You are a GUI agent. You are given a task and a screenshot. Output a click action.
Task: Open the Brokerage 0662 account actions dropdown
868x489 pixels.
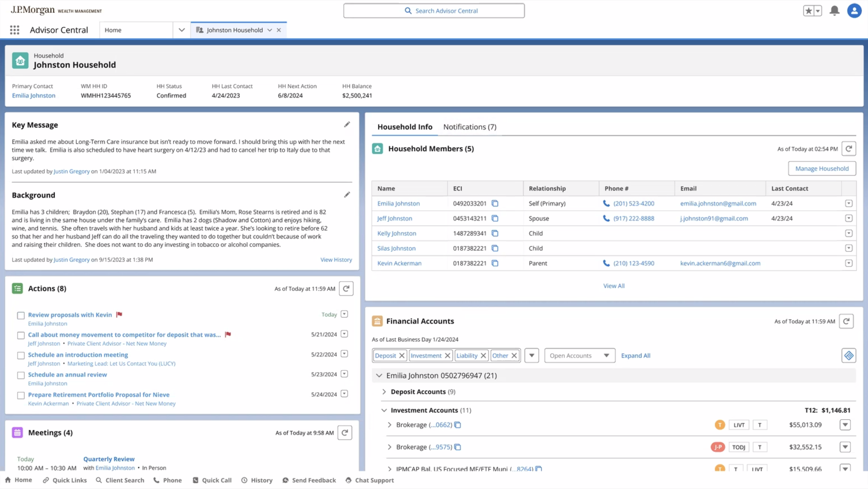click(845, 425)
